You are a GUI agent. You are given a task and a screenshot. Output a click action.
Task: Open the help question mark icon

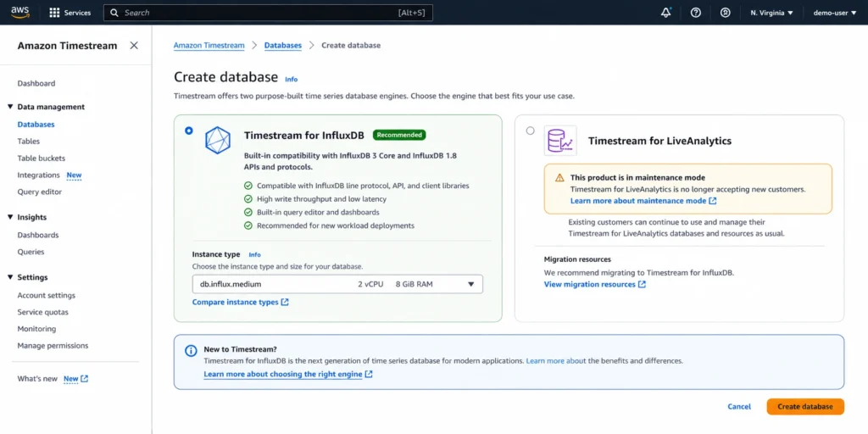[696, 13]
